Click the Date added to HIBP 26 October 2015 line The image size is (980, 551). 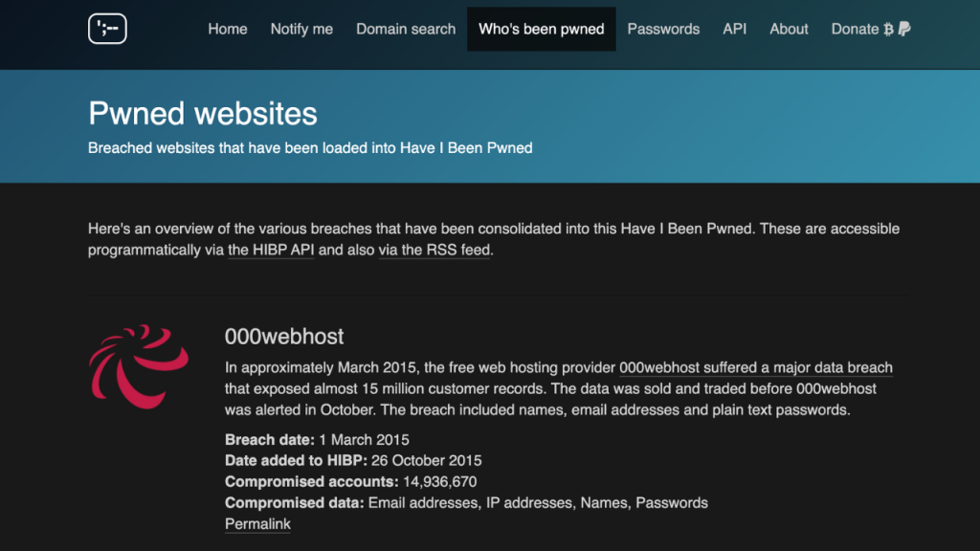click(353, 461)
